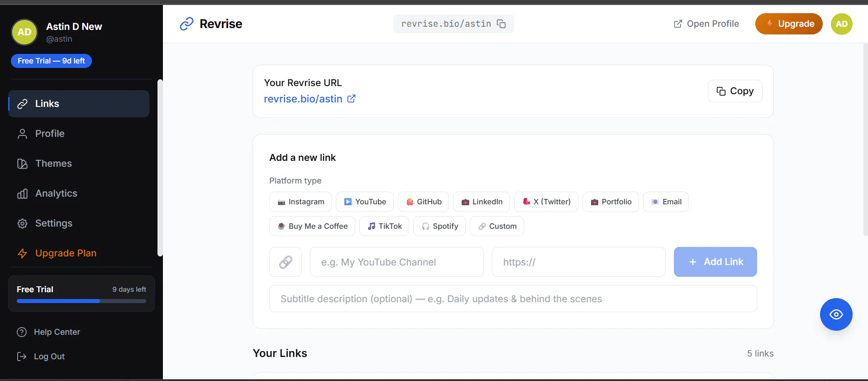Pick the Portfolio platform chip
The width and height of the screenshot is (868, 381).
point(610,202)
